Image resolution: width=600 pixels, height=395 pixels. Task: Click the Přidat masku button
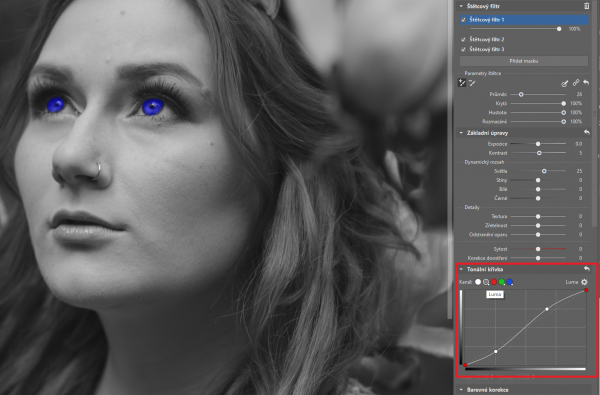coord(524,61)
